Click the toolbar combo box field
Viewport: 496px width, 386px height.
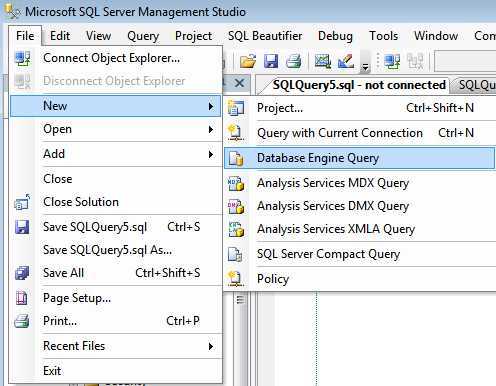[465, 61]
